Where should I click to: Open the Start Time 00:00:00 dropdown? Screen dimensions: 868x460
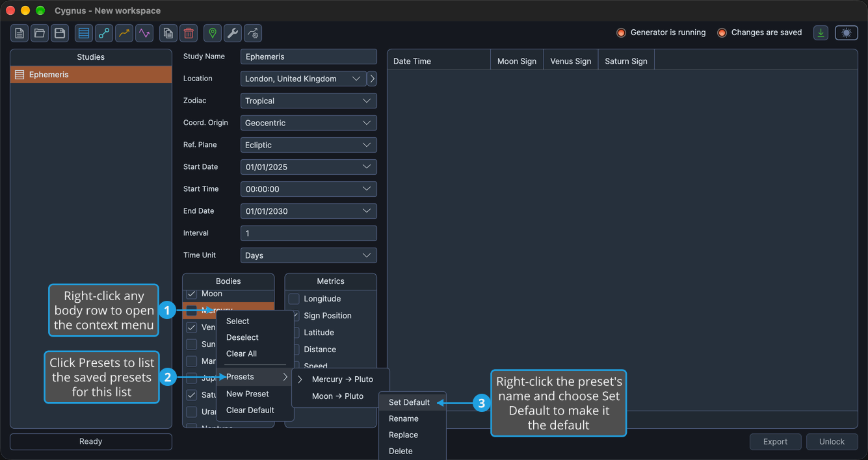click(309, 189)
